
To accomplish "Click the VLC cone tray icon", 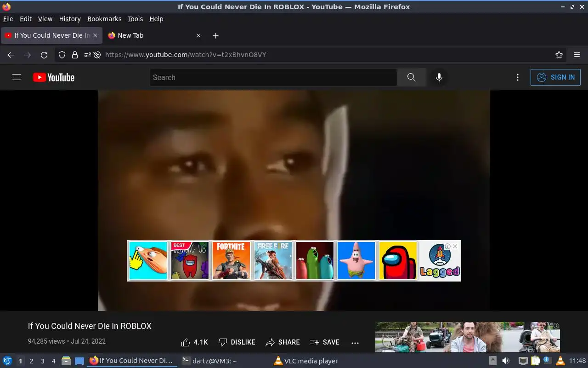I will pyautogui.click(x=560, y=361).
